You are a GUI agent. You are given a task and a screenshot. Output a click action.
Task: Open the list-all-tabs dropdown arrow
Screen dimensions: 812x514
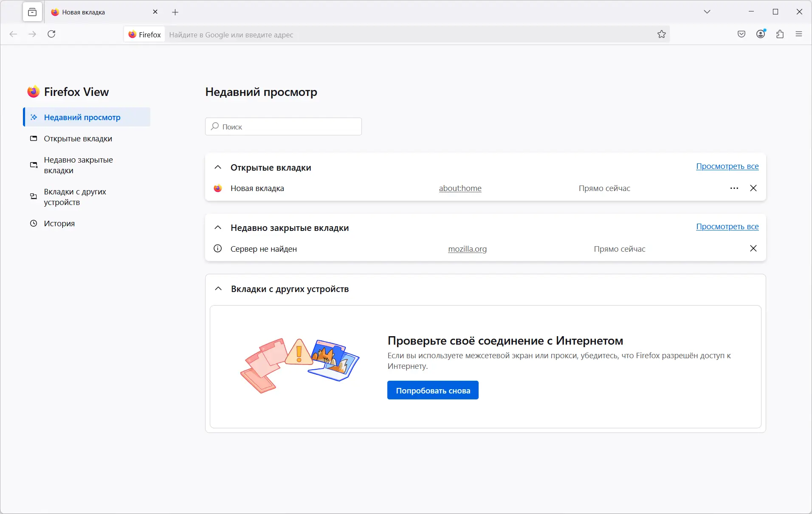click(x=707, y=12)
